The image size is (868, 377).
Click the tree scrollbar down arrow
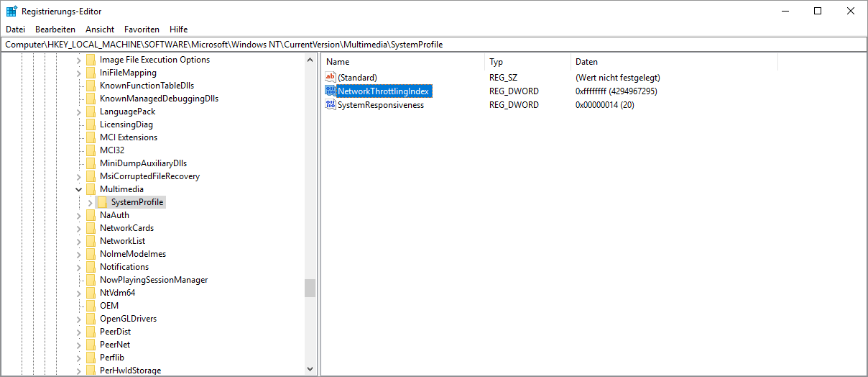[310, 369]
